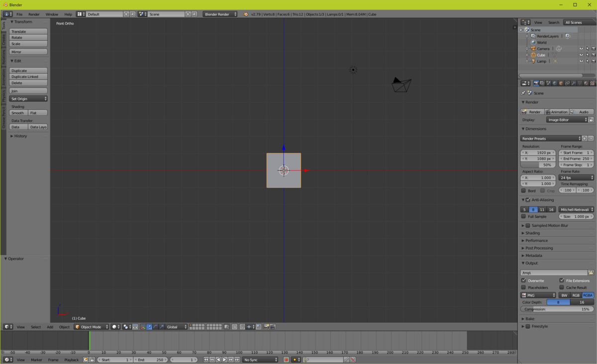Open the Modifiers wrench icon tab
The image size is (597, 364).
574,83
